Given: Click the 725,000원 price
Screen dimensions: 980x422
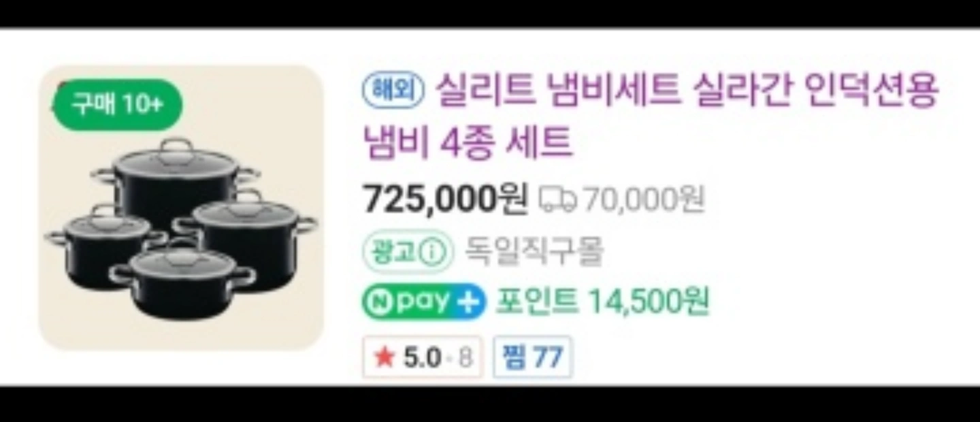Looking at the screenshot, I should (x=446, y=199).
